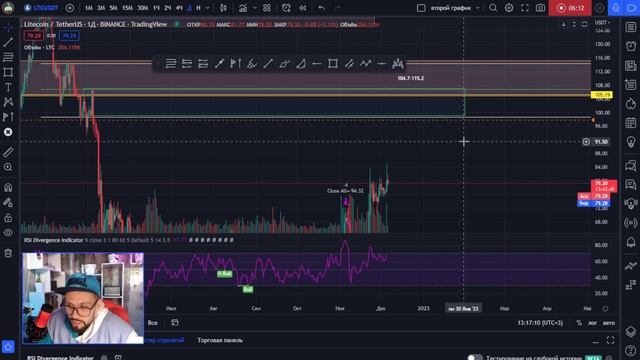This screenshot has height=360, width=640.
Task: Open the forecast and measurement tools
Action: click(8, 117)
